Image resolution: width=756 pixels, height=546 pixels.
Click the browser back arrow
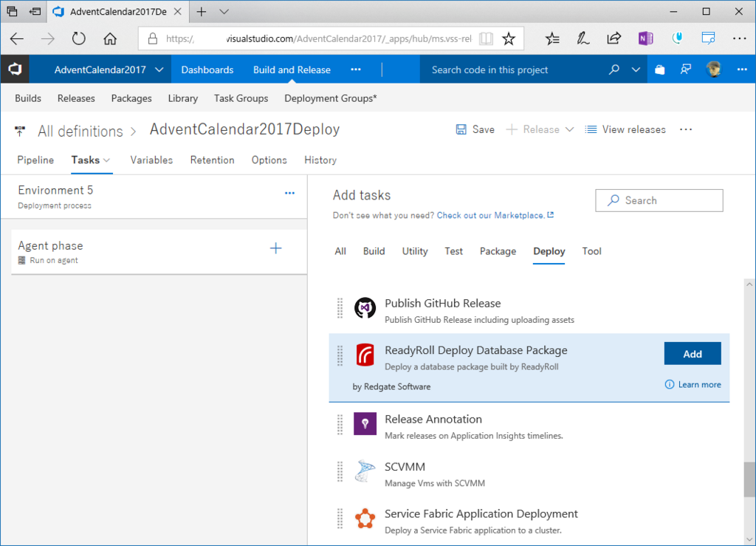[17, 38]
